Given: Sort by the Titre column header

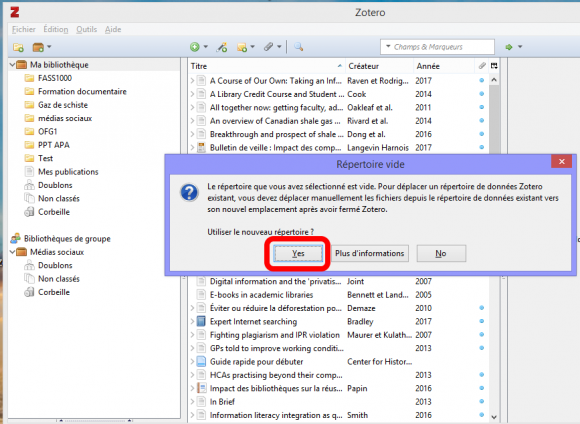Looking at the screenshot, I should [266, 66].
